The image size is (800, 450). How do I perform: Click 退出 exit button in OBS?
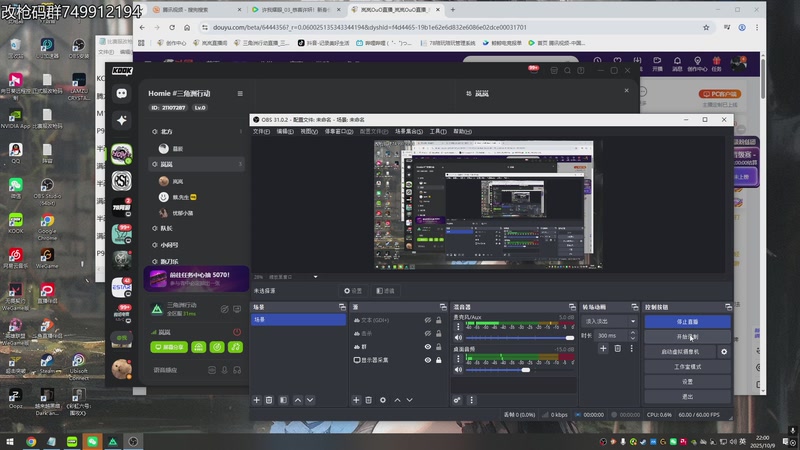[687, 396]
